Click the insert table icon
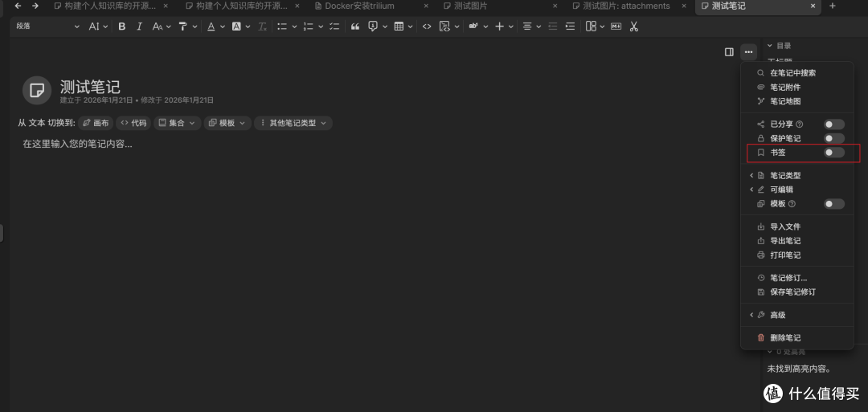Screen dimensions: 868x412 click(399, 26)
